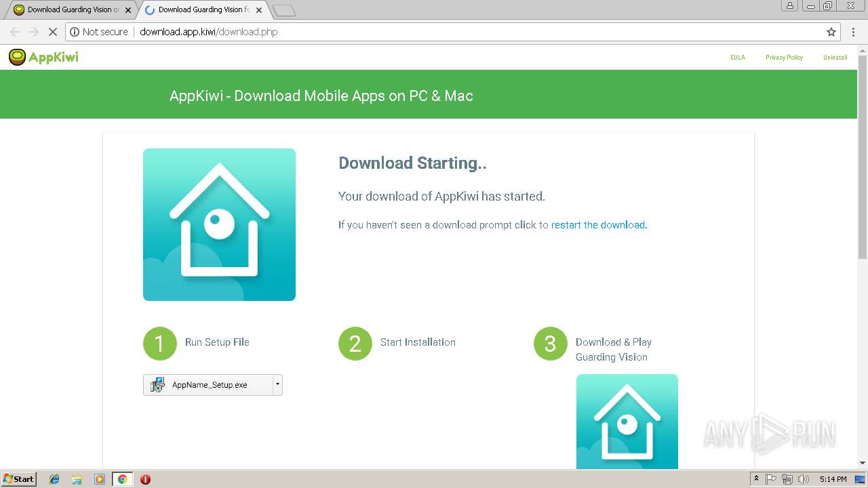Click the page vertical scrollbar thumb
868x488 pixels.
click(x=863, y=157)
